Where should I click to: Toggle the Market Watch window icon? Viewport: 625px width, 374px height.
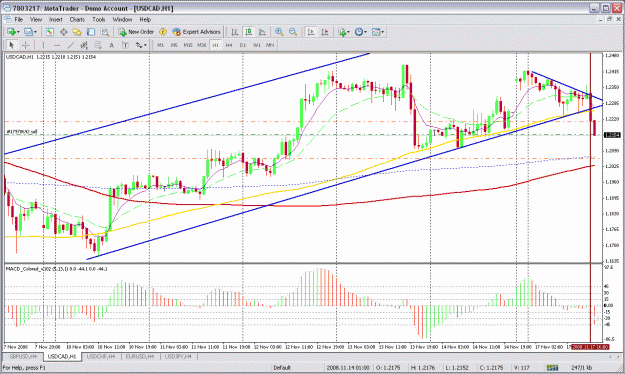click(49, 32)
